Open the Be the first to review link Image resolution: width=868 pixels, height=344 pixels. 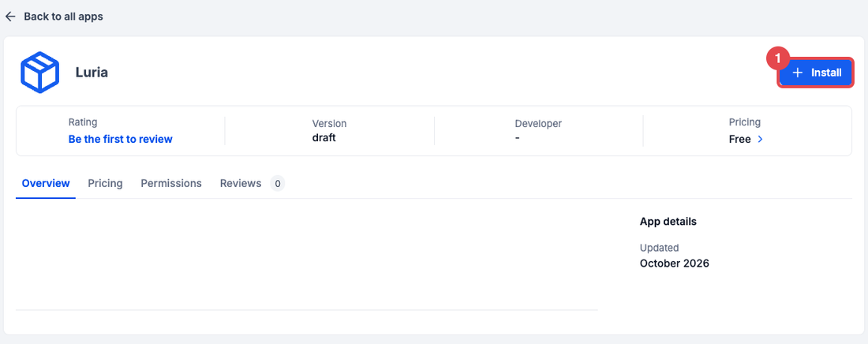pos(120,139)
